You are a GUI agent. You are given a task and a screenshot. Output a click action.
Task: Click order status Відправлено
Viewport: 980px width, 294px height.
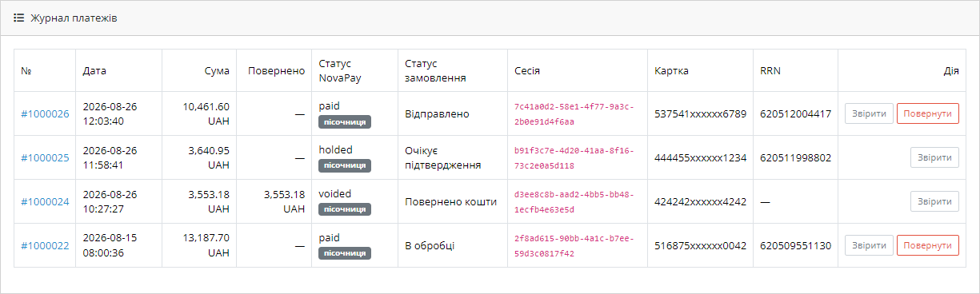[438, 114]
